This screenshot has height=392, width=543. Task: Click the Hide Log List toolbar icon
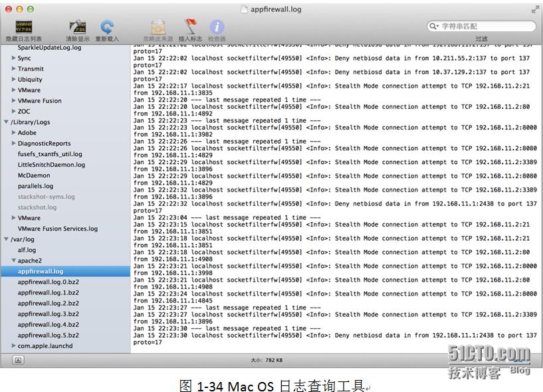pos(24,27)
